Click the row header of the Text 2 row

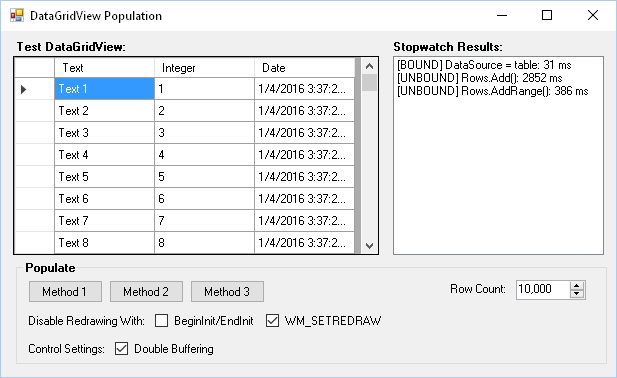click(x=34, y=111)
